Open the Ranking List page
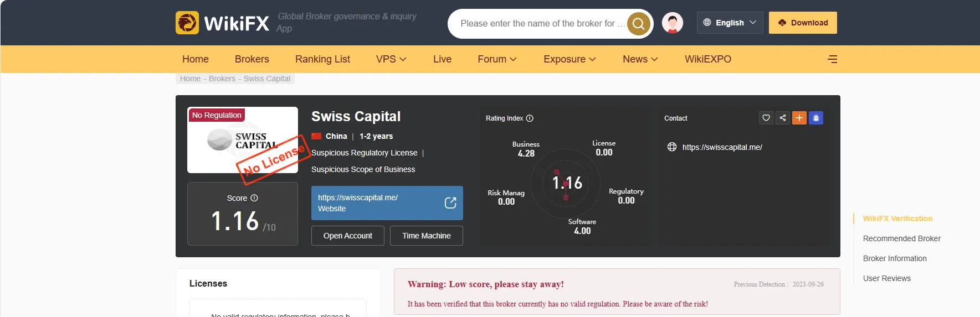 pyautogui.click(x=322, y=59)
